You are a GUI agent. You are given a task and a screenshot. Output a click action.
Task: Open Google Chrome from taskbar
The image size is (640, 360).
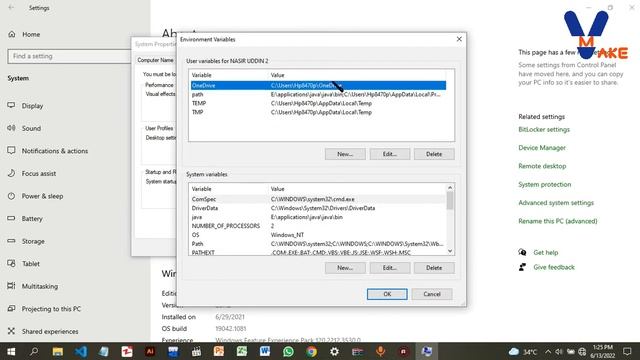[311, 351]
